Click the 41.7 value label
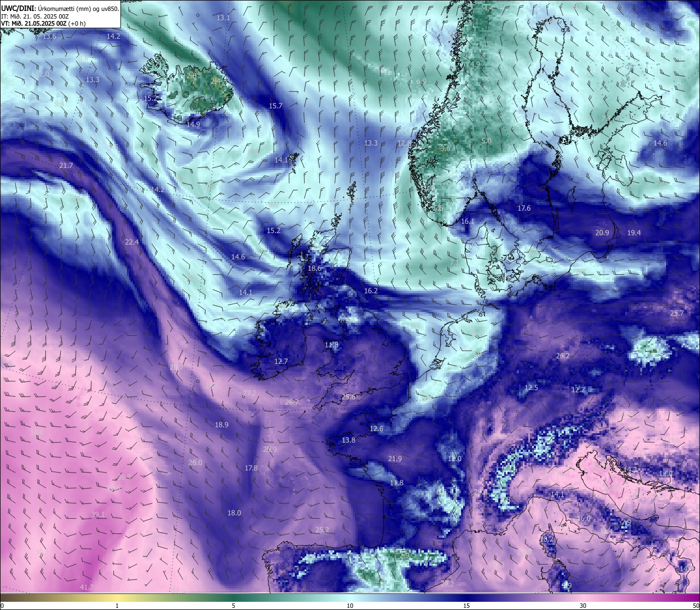This screenshot has width=700, height=610. (86, 587)
